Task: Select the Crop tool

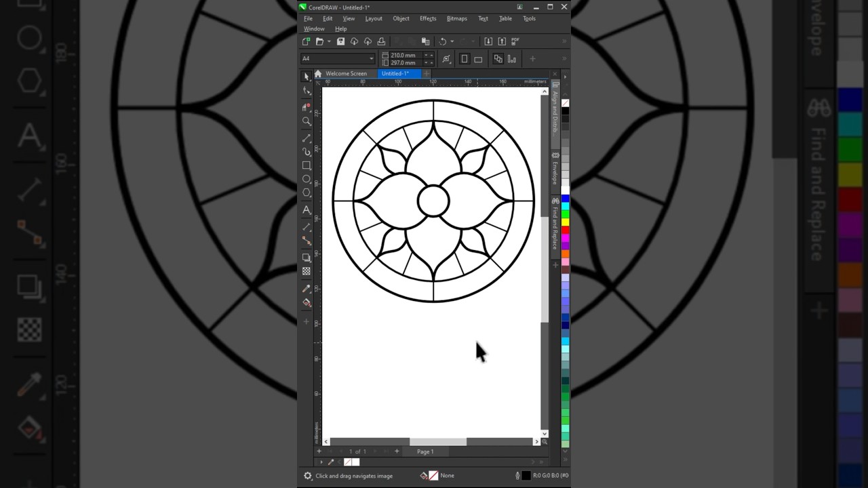Action: tap(307, 107)
